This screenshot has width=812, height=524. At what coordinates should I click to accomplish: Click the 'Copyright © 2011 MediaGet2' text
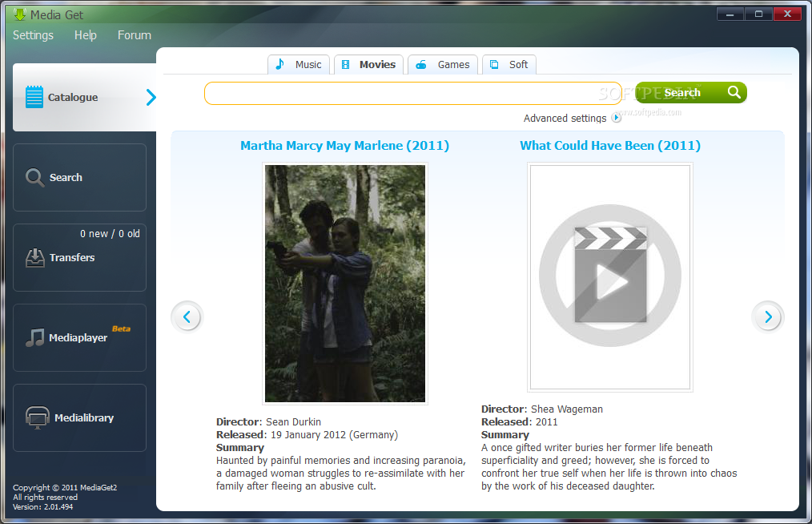65,488
